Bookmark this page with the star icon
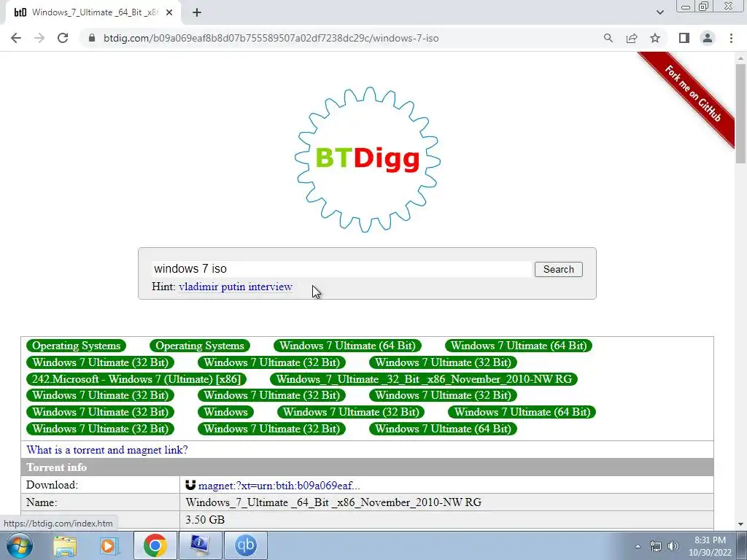Screen dimensions: 747x560 pyautogui.click(x=655, y=38)
